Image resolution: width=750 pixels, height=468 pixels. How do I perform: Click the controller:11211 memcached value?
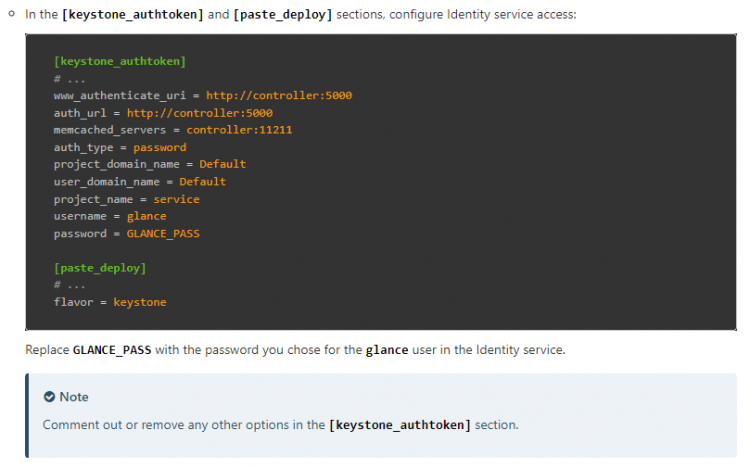pos(239,130)
